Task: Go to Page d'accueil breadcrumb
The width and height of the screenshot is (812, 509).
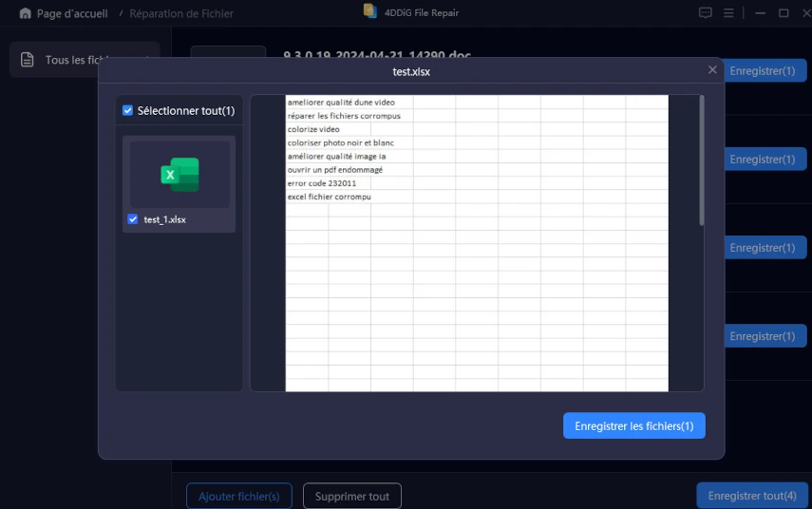Action: (71, 13)
